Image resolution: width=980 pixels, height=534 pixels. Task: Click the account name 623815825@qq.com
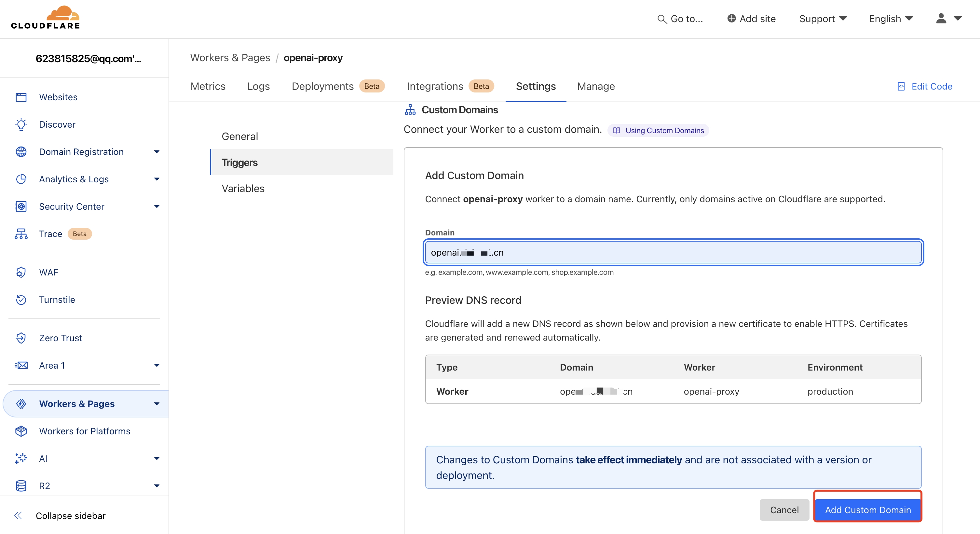pyautogui.click(x=88, y=59)
